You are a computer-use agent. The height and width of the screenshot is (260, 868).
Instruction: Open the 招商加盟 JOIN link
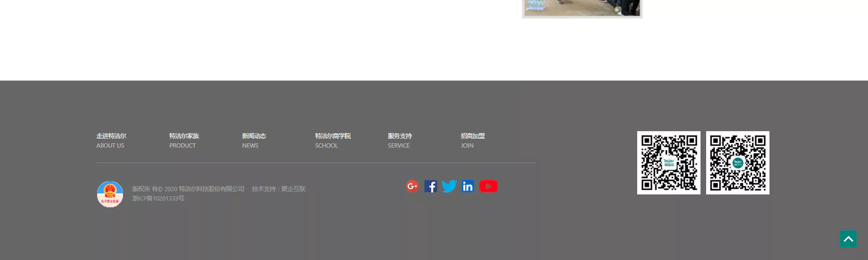(472, 141)
